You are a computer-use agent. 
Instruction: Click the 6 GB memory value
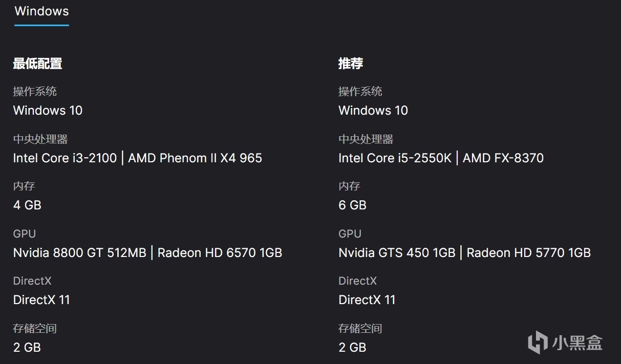[353, 205]
